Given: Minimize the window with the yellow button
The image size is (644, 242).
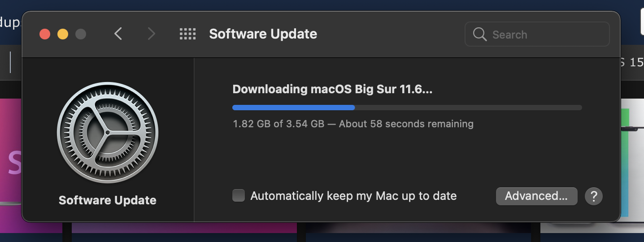Looking at the screenshot, I should click(x=63, y=34).
